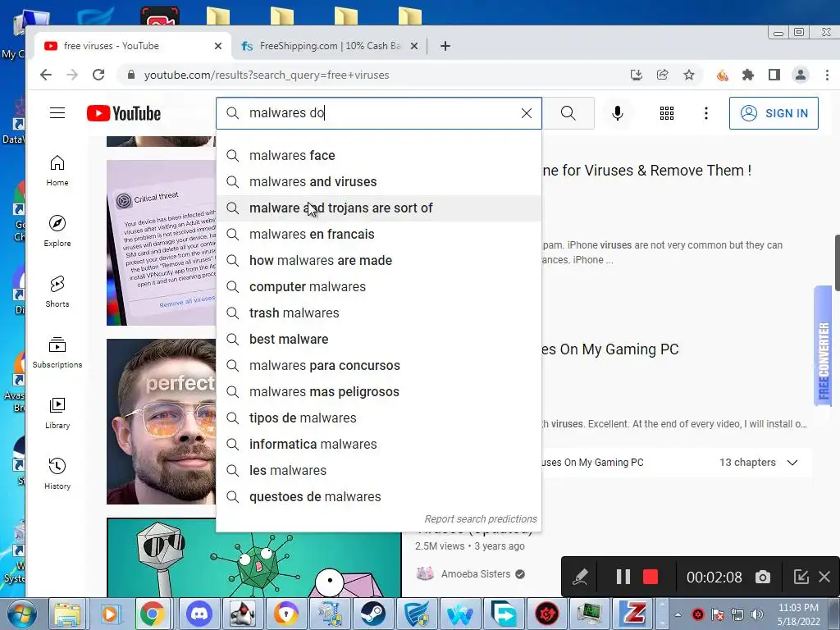Choose suggestion 'trash malwares'
This screenshot has width=840, height=630.
coord(379,313)
